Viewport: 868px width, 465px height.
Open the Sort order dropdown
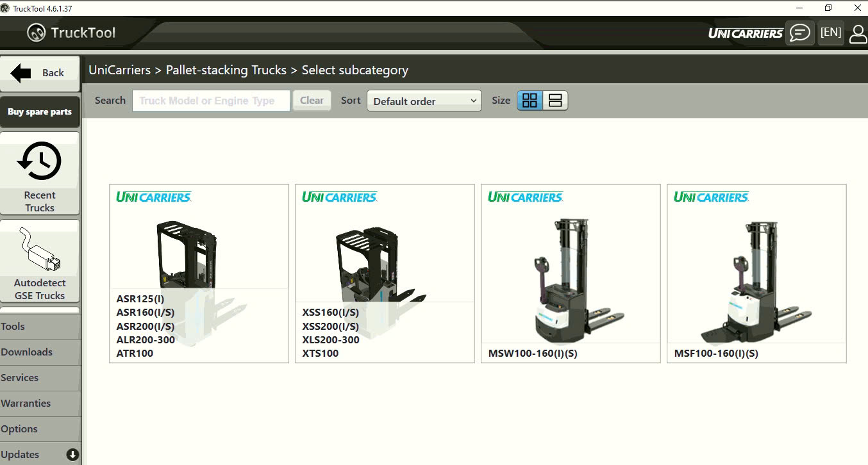[x=424, y=101]
